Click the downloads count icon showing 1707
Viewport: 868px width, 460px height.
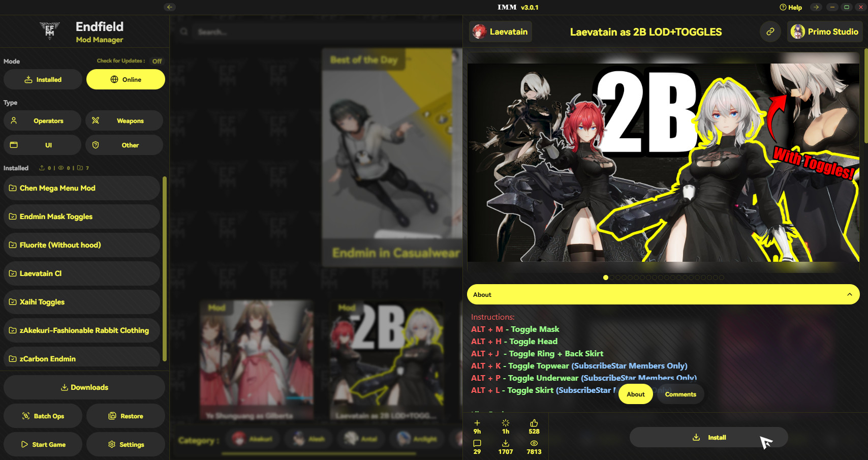506,443
